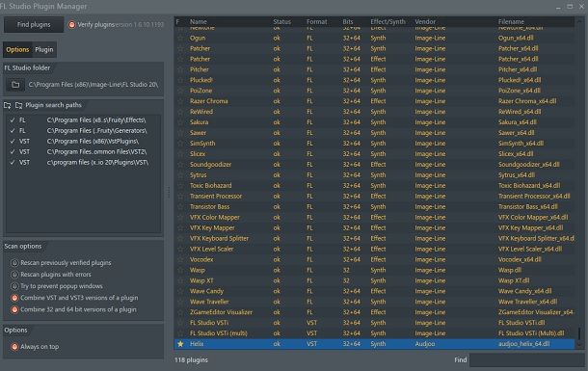Viewport: 588px width, 371px height.
Task: Disable Combine 32 and 64 bit versions
Action: point(14,309)
